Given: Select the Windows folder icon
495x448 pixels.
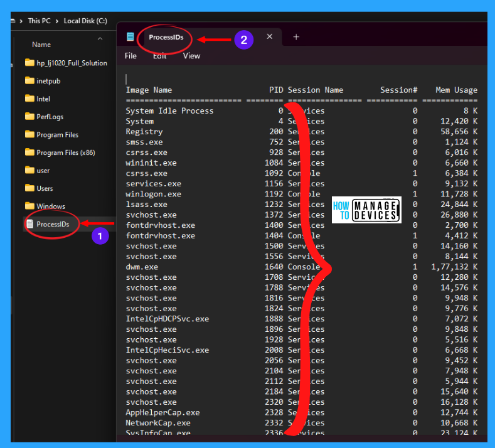Looking at the screenshot, I should (29, 206).
